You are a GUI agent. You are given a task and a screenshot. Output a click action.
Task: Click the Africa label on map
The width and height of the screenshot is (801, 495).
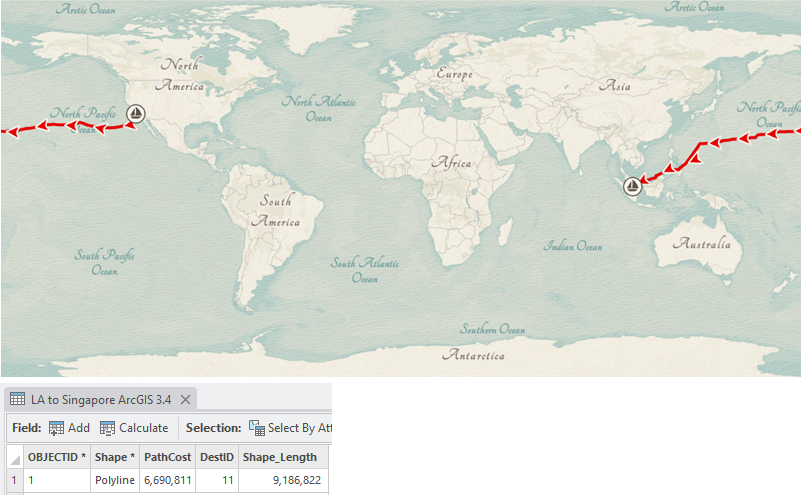coord(452,162)
